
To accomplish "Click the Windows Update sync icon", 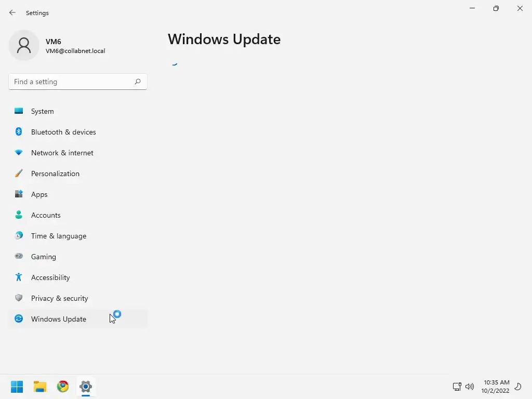I will click(x=19, y=318).
